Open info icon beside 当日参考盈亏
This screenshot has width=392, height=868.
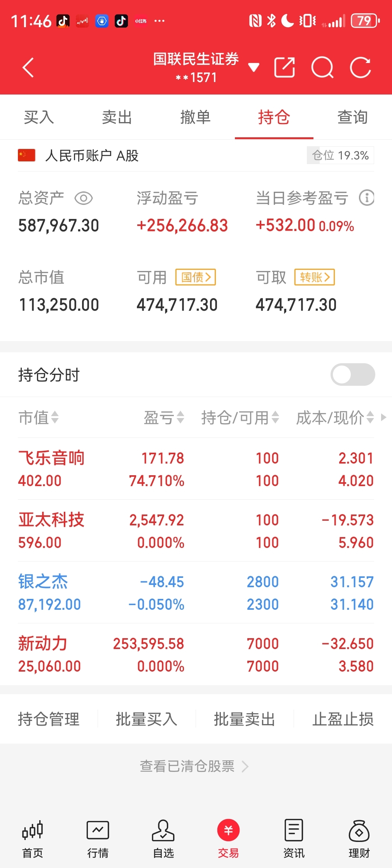pyautogui.click(x=366, y=198)
